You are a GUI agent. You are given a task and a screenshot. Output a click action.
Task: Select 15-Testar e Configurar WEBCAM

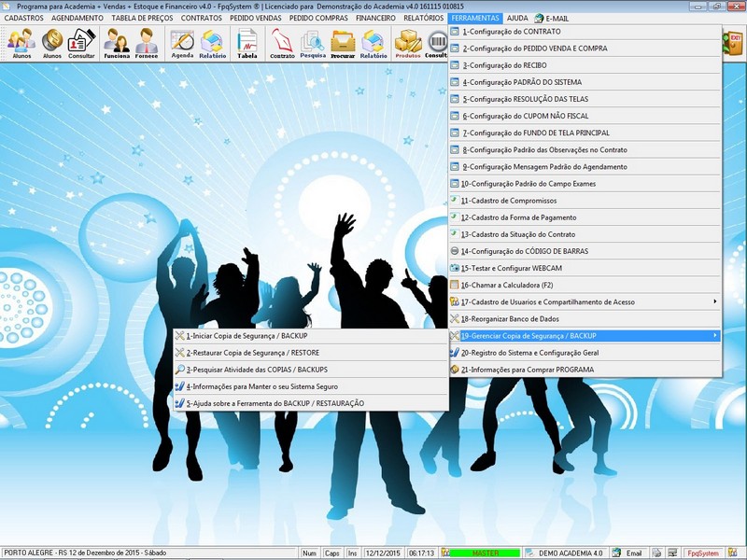[585, 268]
